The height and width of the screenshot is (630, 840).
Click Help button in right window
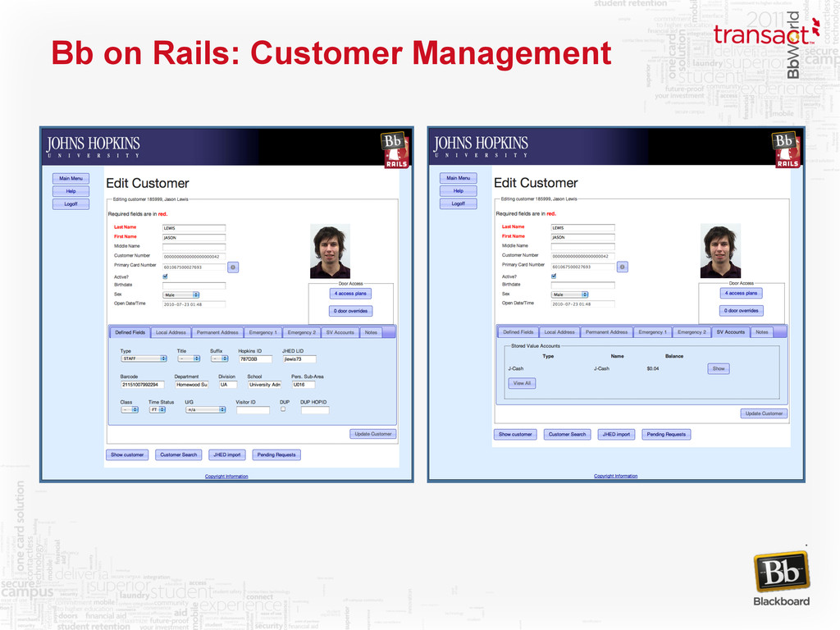[x=458, y=190]
